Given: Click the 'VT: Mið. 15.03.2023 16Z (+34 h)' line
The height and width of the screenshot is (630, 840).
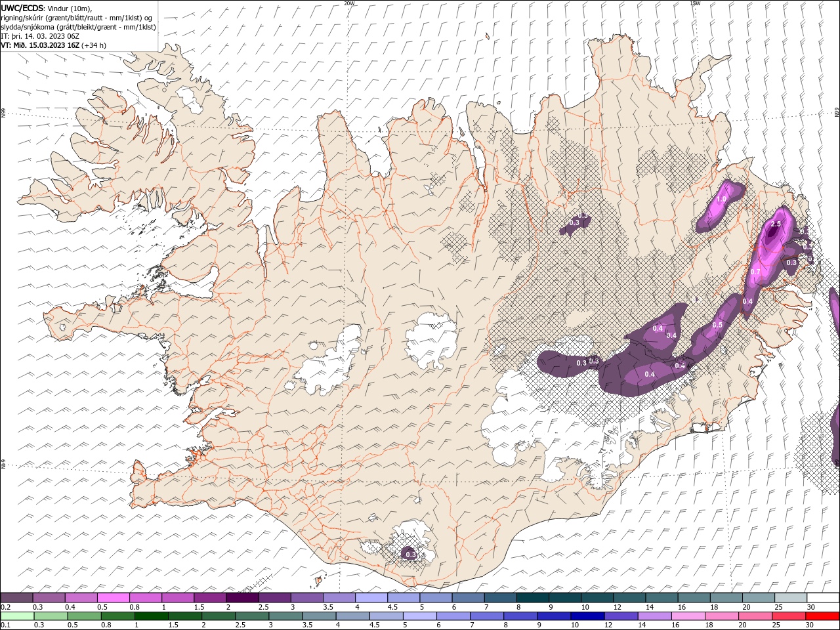Looking at the screenshot, I should [53, 45].
